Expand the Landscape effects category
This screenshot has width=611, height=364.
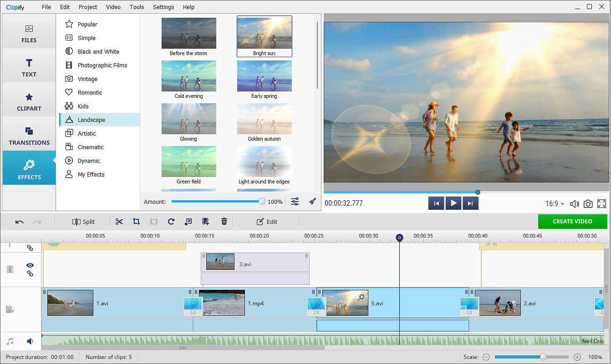[92, 120]
